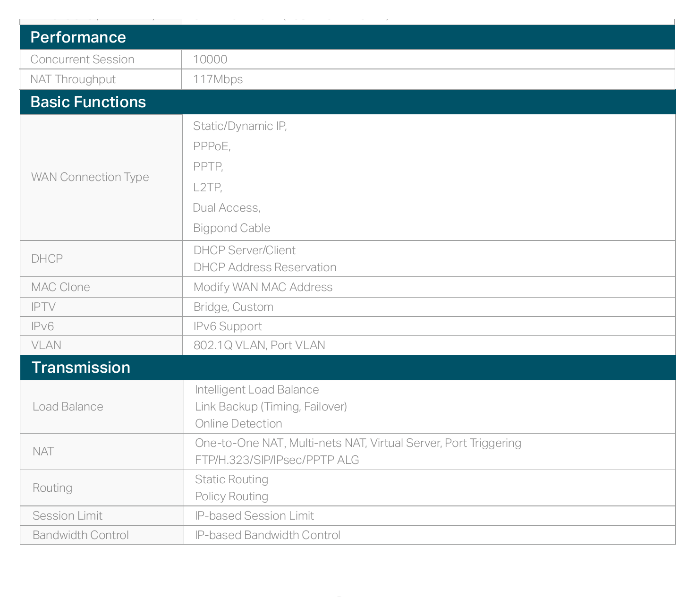Select the Intelligent Load Balance line

tap(257, 390)
